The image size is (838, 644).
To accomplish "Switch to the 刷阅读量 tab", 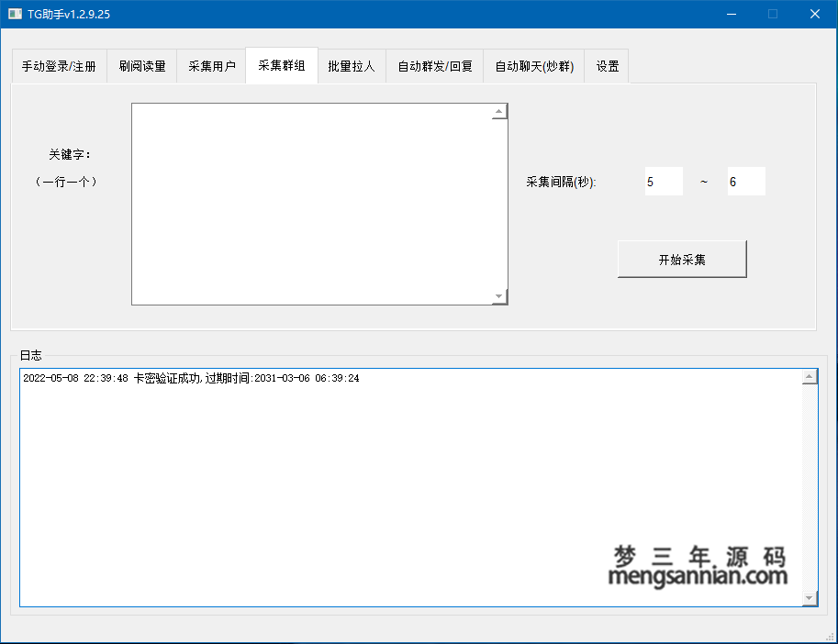I will pyautogui.click(x=142, y=66).
